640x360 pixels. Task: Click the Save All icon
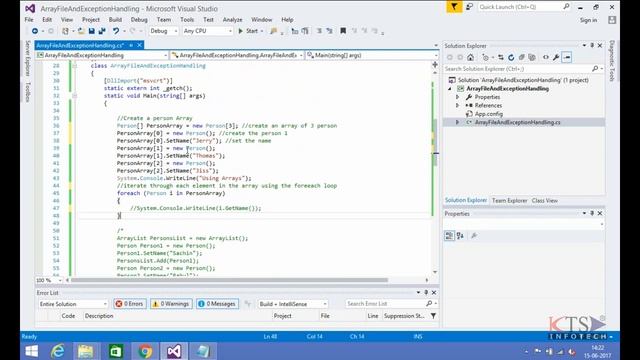point(102,31)
